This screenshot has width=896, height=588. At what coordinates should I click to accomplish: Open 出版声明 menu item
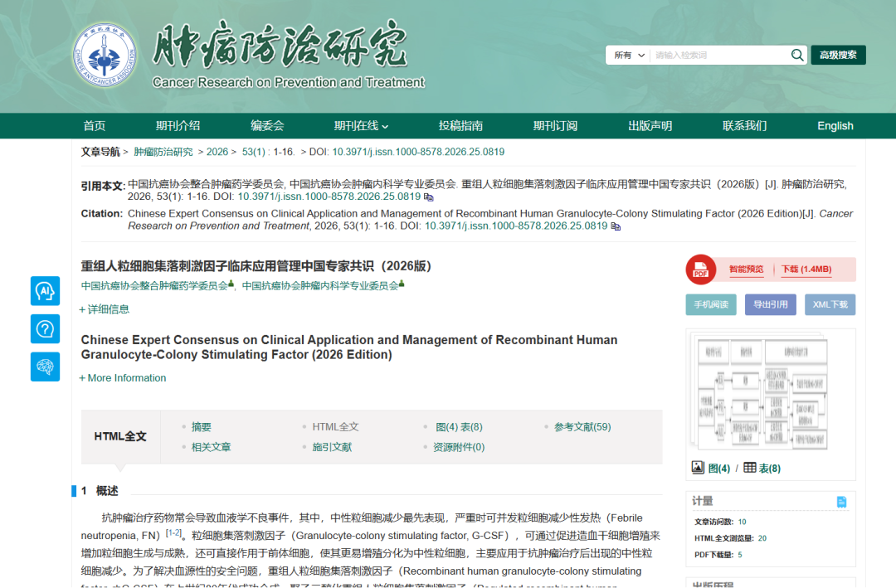tap(650, 126)
